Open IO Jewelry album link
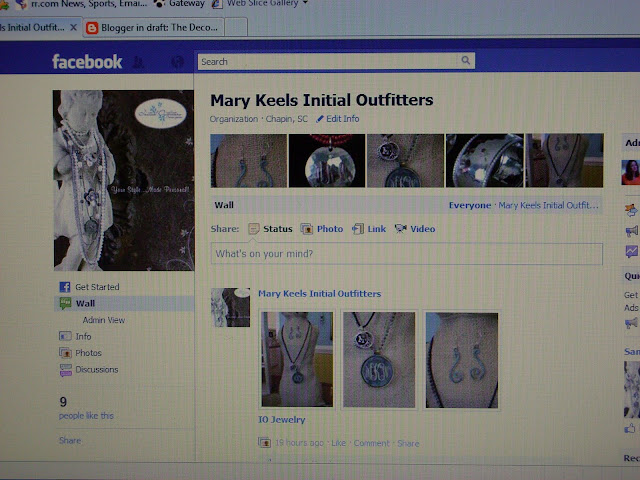 tap(282, 420)
